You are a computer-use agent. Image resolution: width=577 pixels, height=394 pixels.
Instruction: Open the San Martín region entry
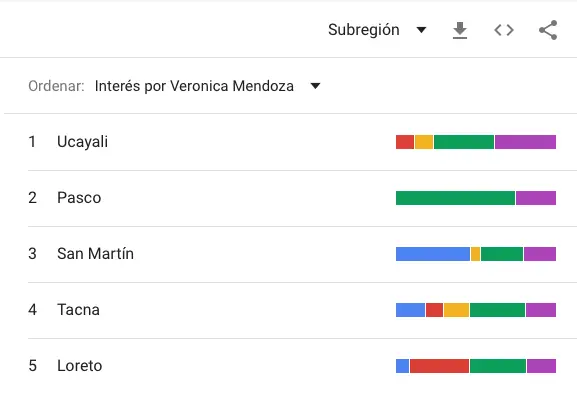click(x=292, y=254)
